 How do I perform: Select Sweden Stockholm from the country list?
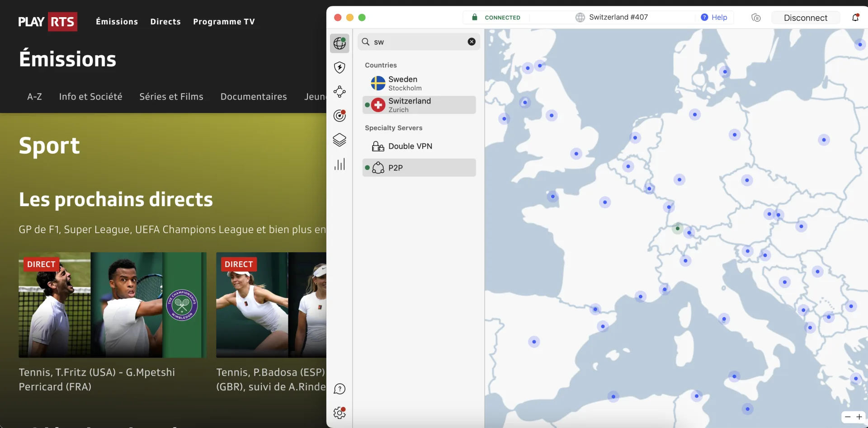coord(419,83)
